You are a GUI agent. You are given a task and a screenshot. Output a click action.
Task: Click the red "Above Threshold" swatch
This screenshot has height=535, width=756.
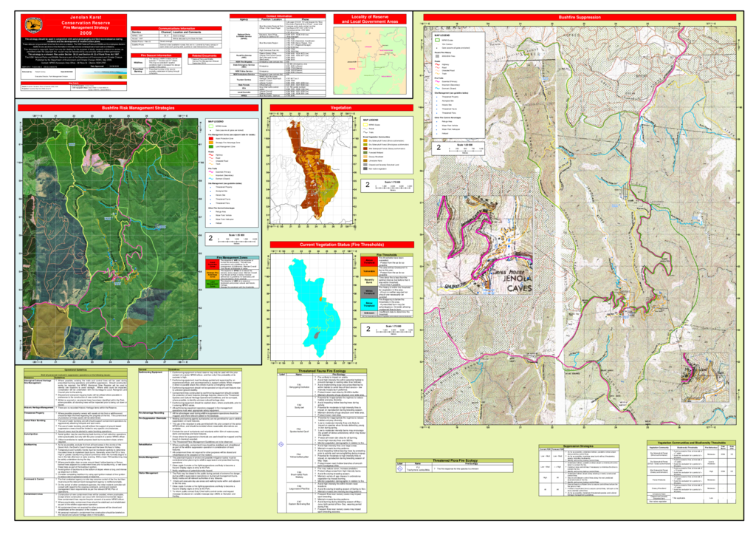[x=369, y=262]
